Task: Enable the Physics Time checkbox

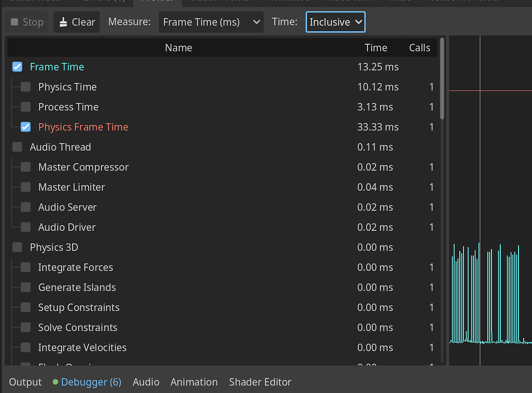Action: pyautogui.click(x=25, y=87)
